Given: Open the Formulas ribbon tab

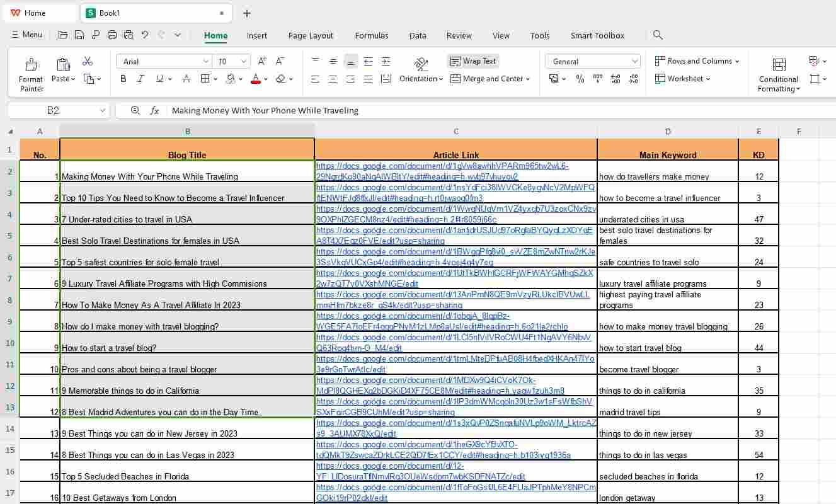Looking at the screenshot, I should (x=372, y=35).
